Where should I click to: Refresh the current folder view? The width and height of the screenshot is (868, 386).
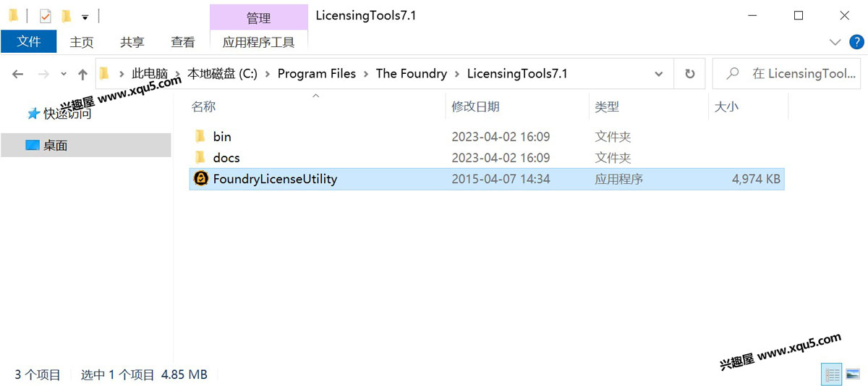click(689, 74)
